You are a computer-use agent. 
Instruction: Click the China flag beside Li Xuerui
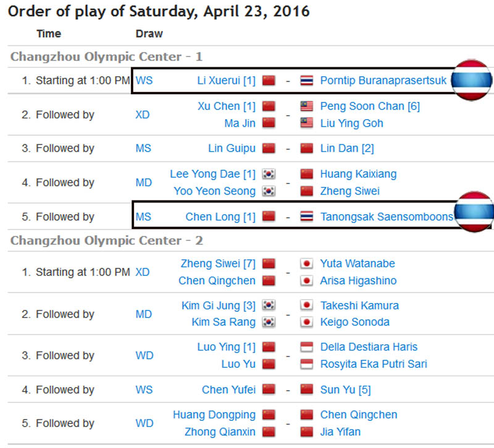click(268, 81)
